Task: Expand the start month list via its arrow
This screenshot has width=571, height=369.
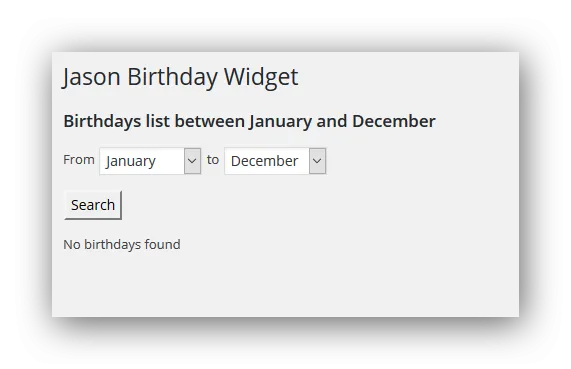Action: 192,161
